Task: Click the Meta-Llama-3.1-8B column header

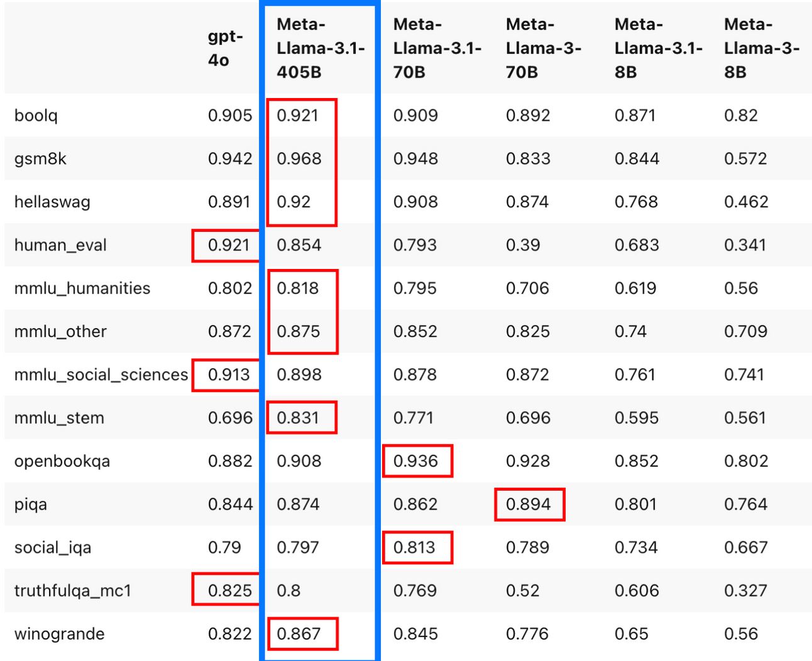Action: 659,48
